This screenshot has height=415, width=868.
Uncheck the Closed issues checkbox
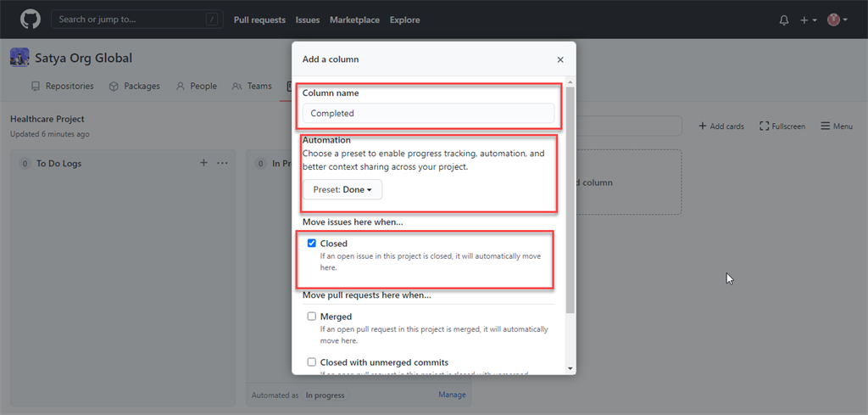(x=312, y=244)
